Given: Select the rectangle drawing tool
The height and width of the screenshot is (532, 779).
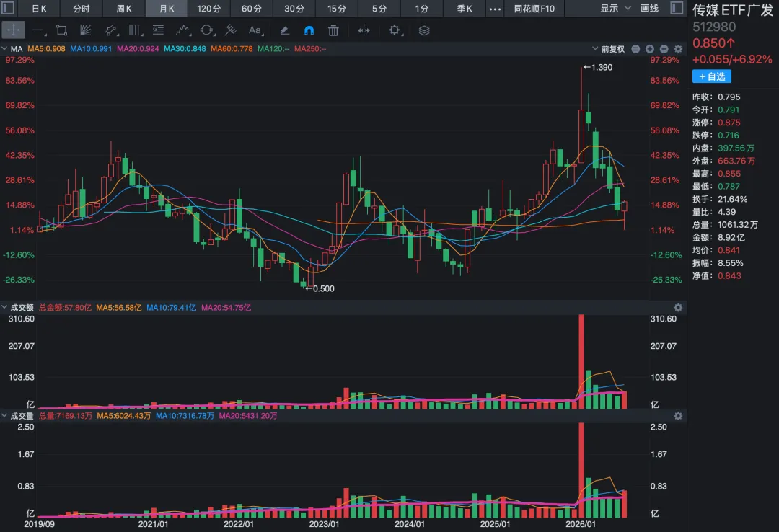Looking at the screenshot, I should coord(61,30).
